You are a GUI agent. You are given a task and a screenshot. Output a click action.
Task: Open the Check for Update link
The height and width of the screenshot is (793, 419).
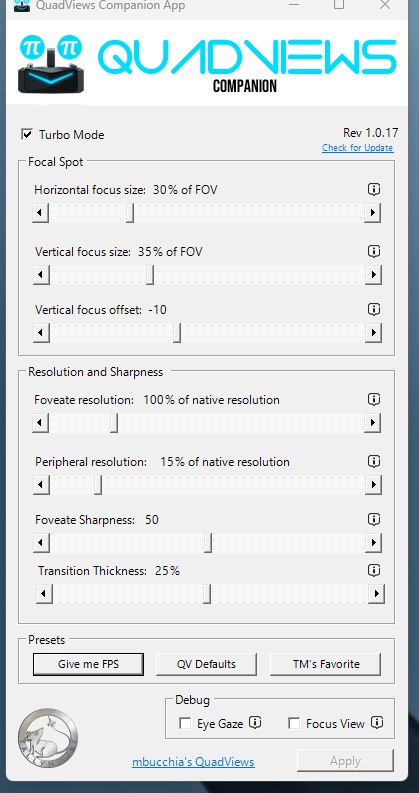(x=357, y=148)
